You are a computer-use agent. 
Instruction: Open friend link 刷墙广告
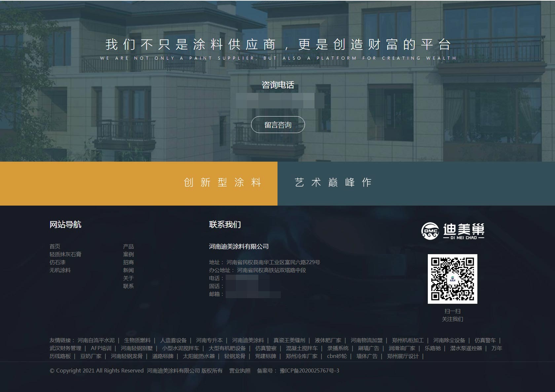pos(369,348)
